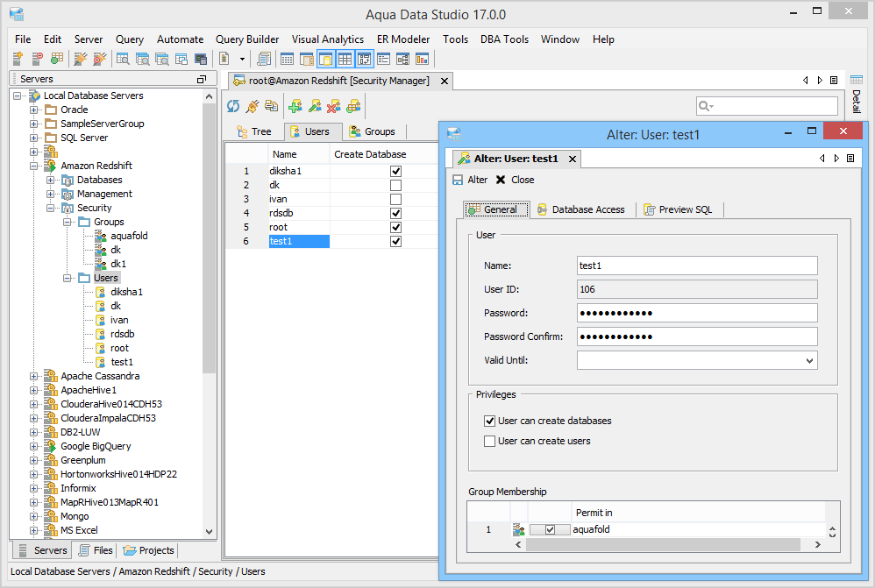
Task: Uncheck Create Database for diksha1
Action: click(395, 171)
